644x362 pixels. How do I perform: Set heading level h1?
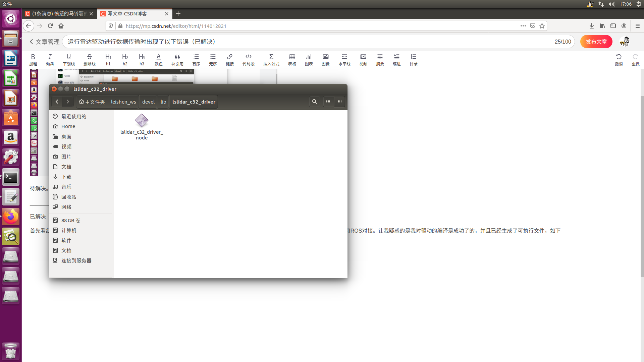coord(108,60)
